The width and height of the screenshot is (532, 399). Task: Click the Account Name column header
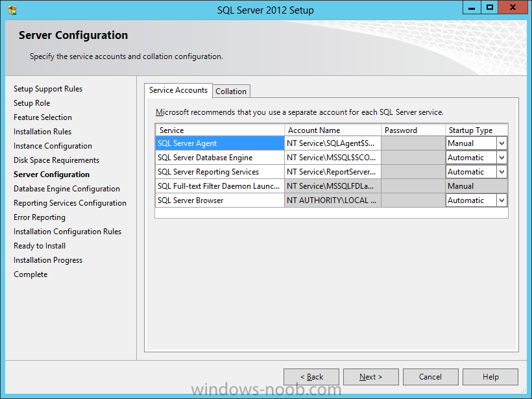tap(332, 130)
